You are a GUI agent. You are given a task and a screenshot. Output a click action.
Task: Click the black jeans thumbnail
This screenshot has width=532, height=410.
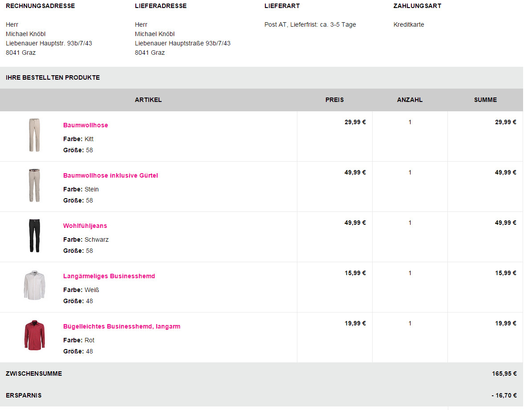[x=34, y=235]
